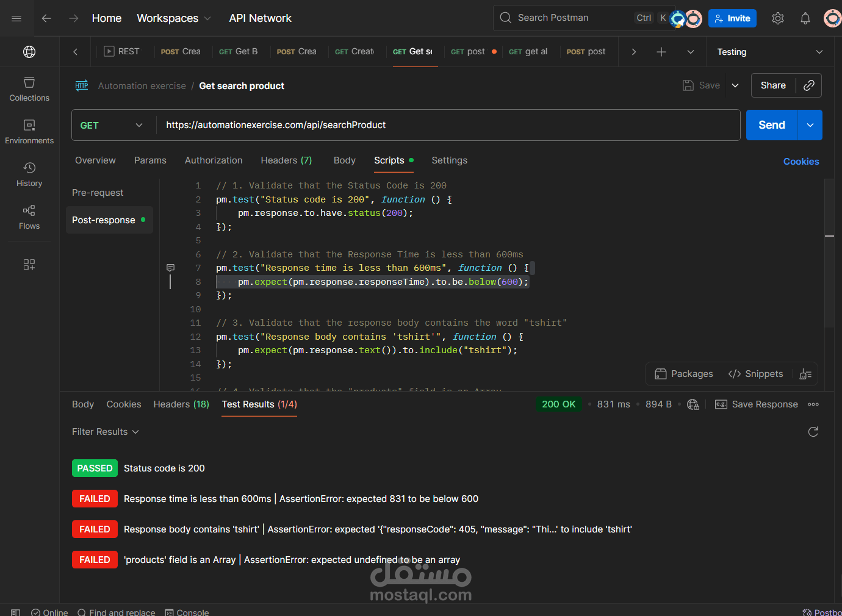The image size is (842, 616).
Task: Click Automation exercise breadcrumb
Action: tap(142, 86)
